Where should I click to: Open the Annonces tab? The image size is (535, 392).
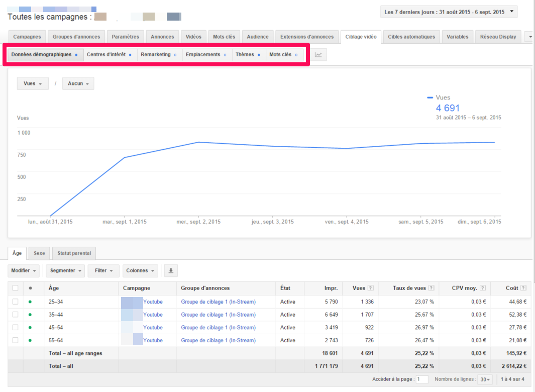pyautogui.click(x=162, y=37)
